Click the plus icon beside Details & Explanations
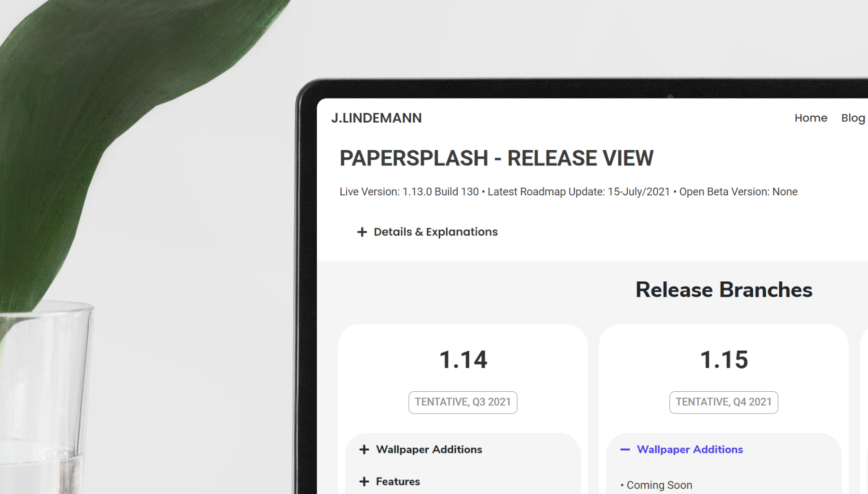Screen dimensions: 868x494 362,232
